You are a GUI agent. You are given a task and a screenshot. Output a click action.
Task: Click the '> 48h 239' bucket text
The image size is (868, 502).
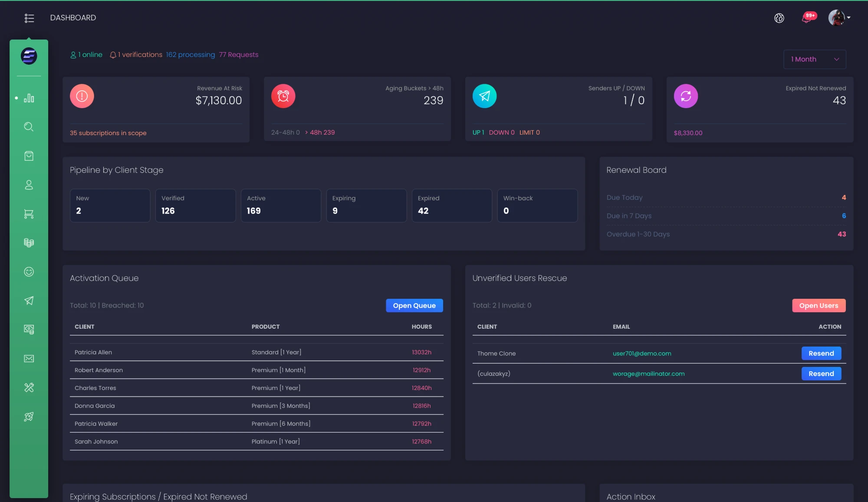[320, 132]
